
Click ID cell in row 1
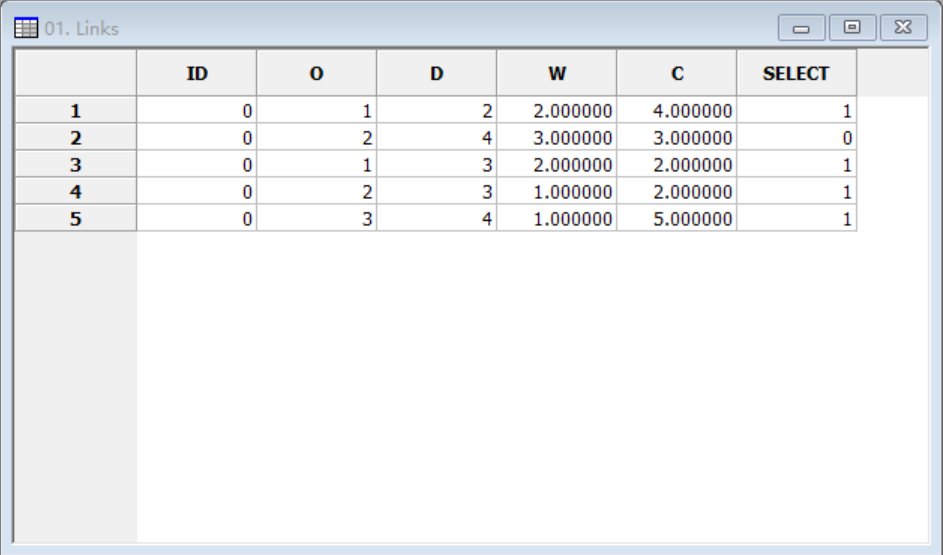click(x=197, y=111)
